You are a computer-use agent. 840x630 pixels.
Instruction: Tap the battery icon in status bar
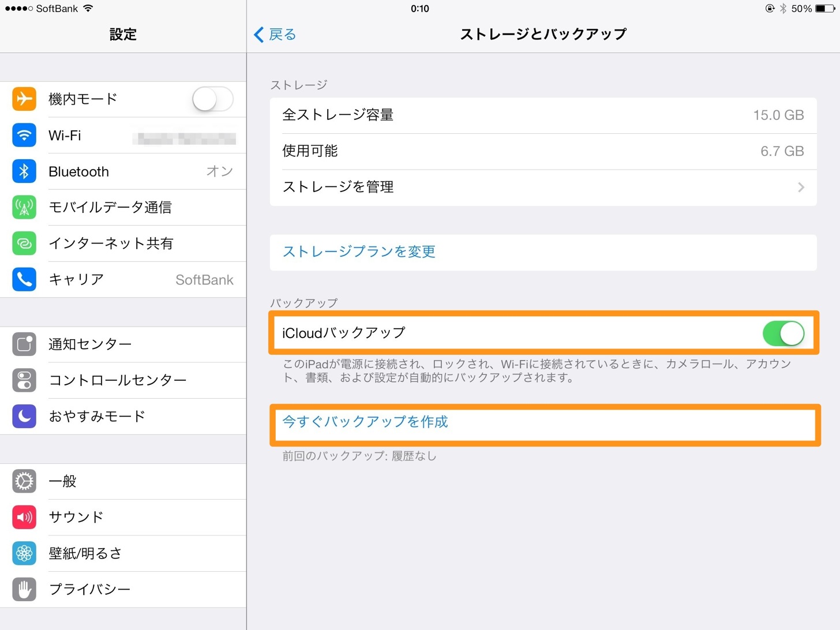[825, 9]
